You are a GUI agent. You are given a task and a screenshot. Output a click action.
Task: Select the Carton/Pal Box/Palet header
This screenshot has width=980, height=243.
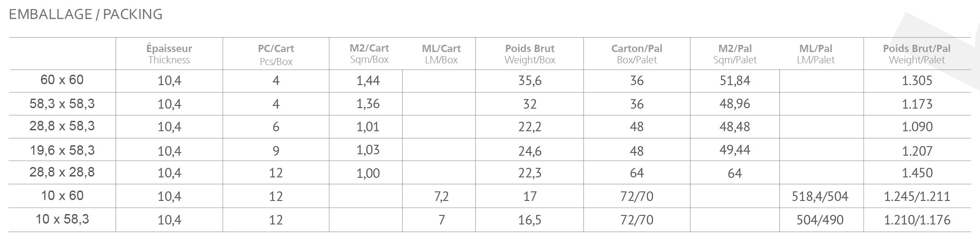click(x=636, y=54)
